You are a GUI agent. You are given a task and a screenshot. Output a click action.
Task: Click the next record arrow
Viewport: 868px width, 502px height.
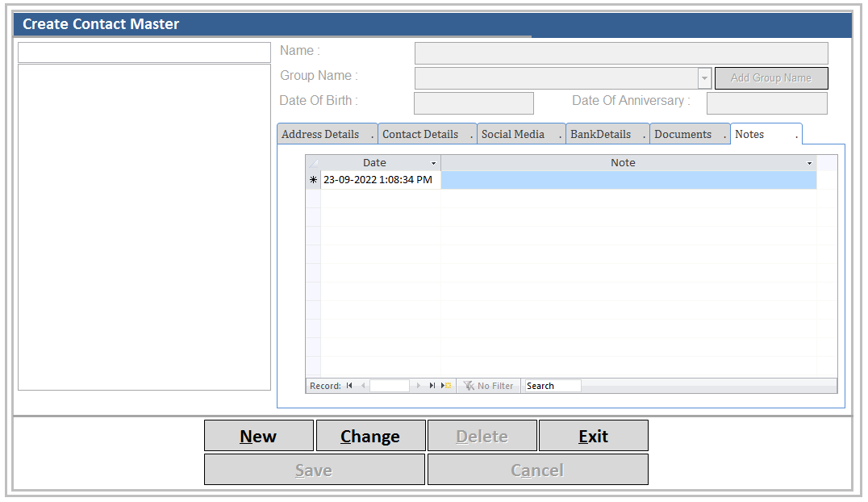pos(418,386)
